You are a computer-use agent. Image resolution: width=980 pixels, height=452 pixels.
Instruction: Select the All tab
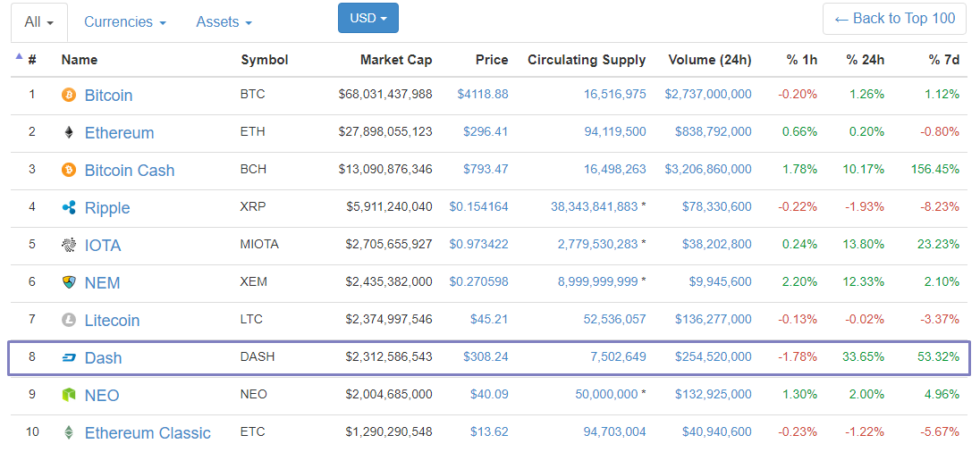(x=39, y=21)
